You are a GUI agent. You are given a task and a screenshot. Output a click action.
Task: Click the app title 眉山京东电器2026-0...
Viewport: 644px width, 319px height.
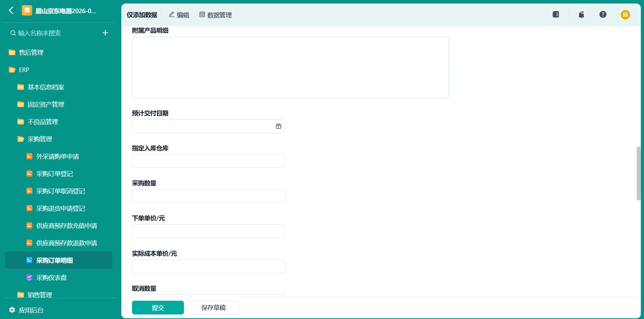click(66, 11)
